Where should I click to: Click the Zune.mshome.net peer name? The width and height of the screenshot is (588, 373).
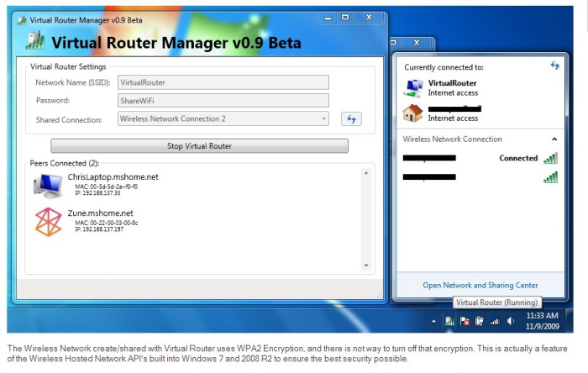tap(100, 213)
